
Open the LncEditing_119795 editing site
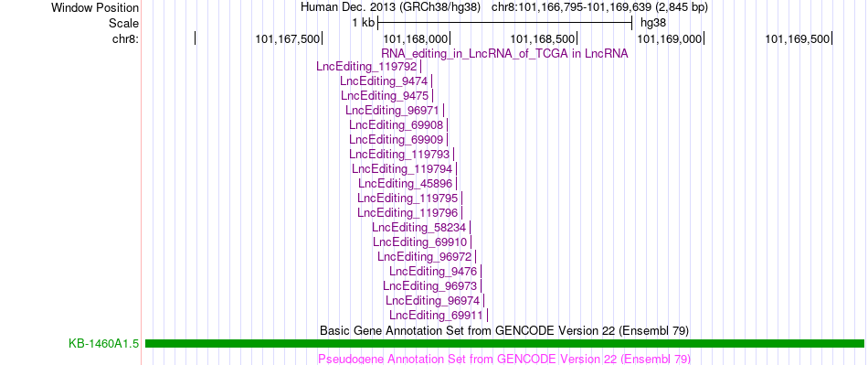tap(408, 198)
